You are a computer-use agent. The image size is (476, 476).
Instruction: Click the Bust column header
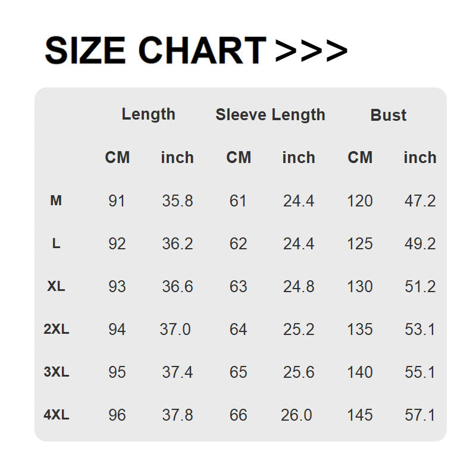point(389,115)
